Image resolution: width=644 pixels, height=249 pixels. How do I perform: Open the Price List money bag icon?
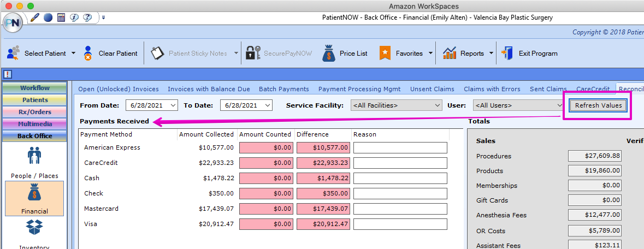click(x=328, y=53)
